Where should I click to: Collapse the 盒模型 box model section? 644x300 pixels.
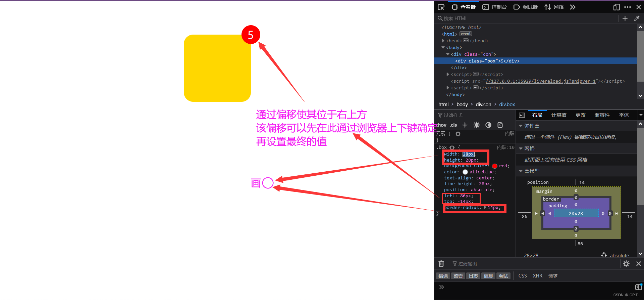(521, 171)
